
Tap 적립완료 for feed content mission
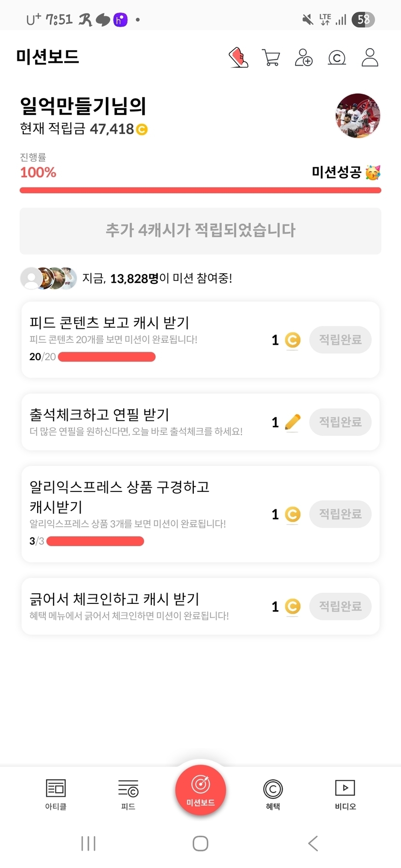[340, 340]
